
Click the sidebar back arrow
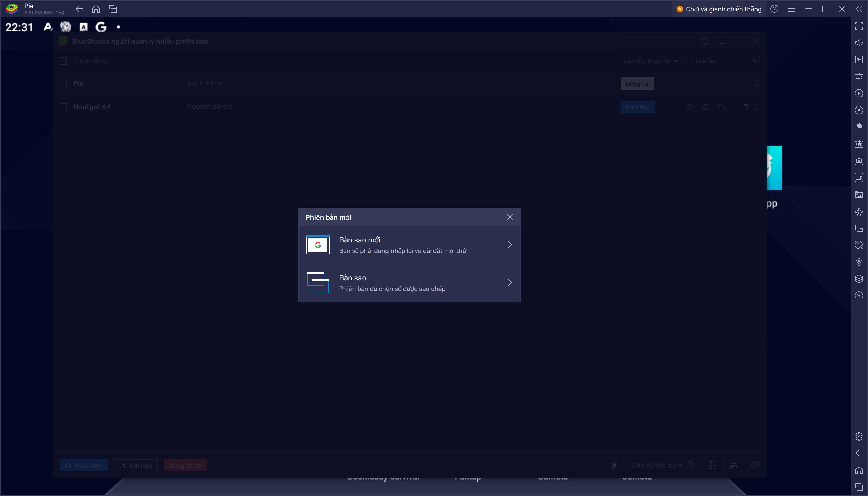coord(859,453)
